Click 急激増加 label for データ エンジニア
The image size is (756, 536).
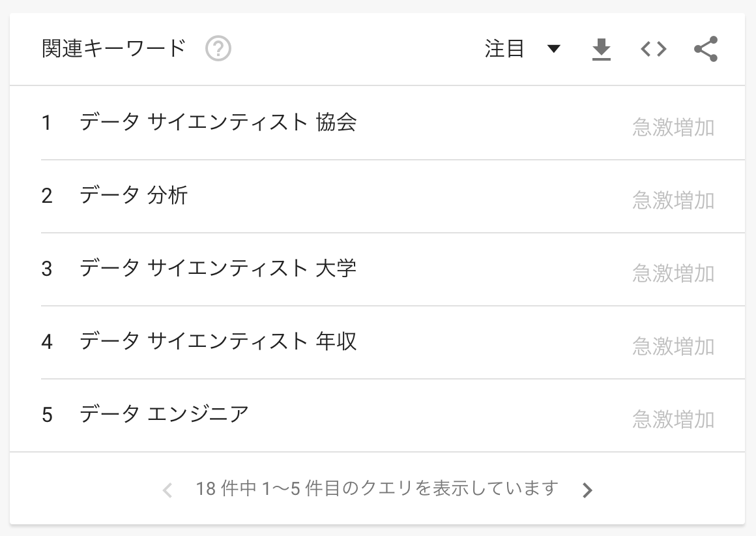click(673, 419)
